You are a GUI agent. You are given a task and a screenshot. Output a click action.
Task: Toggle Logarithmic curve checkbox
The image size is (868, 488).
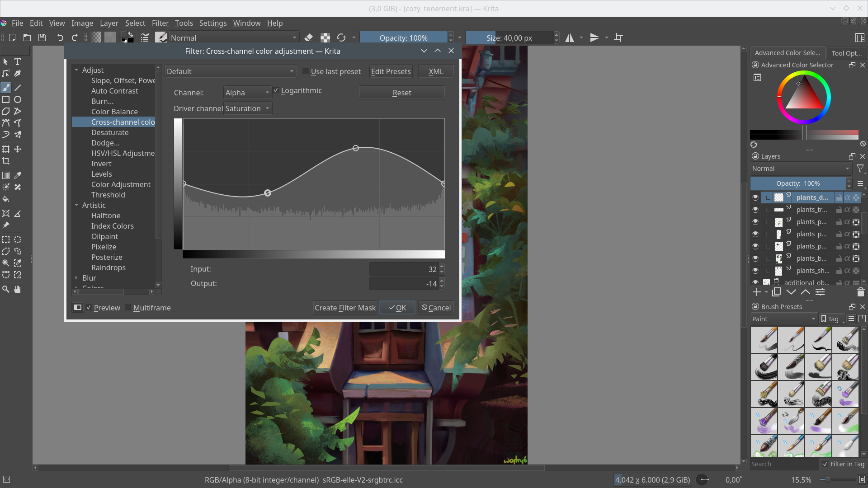pos(276,90)
